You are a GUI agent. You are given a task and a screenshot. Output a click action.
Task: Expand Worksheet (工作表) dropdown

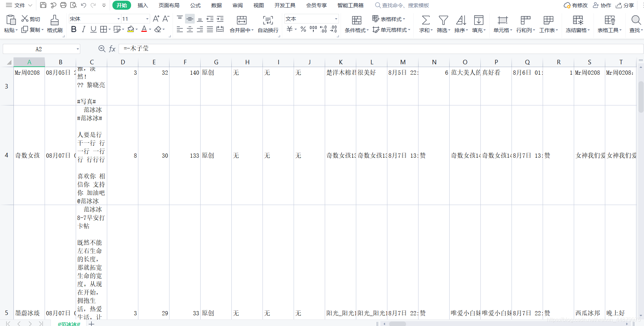557,30
